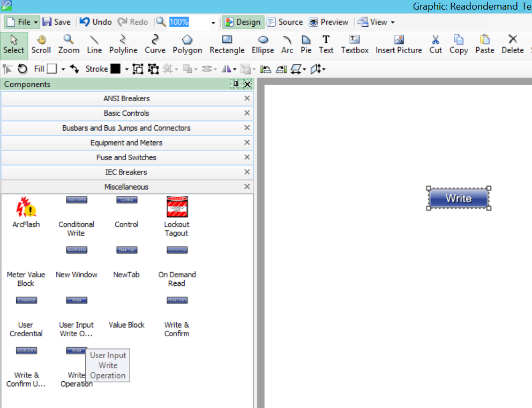
Task: Select the Ellipse tool
Action: (263, 44)
